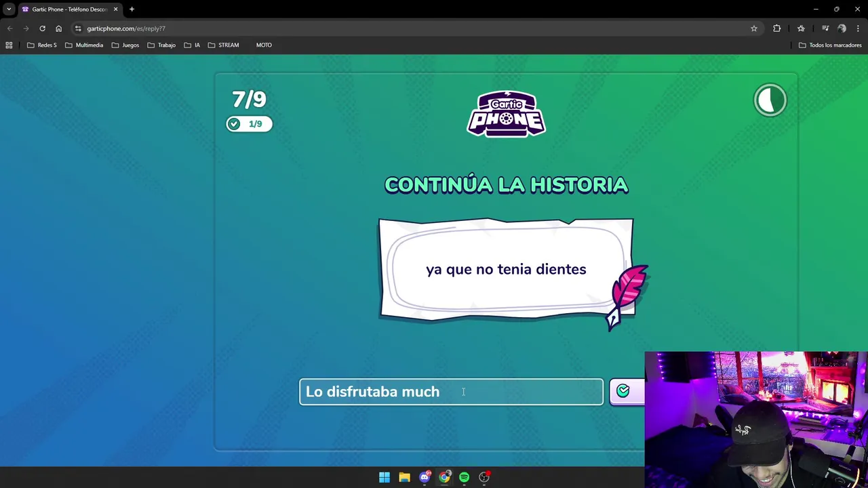868x488 pixels.
Task: Open the MOTO bookmark
Action: tap(264, 45)
